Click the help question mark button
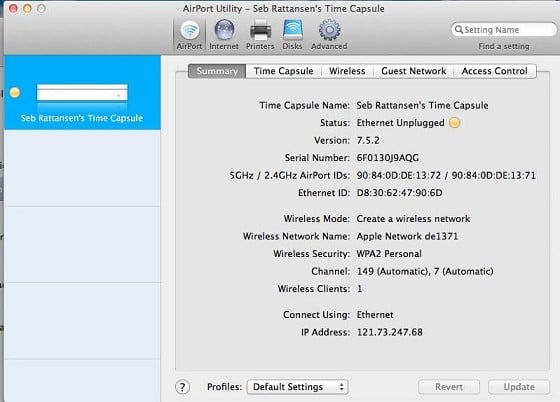Screen dimensions: 560x402 point(182,387)
